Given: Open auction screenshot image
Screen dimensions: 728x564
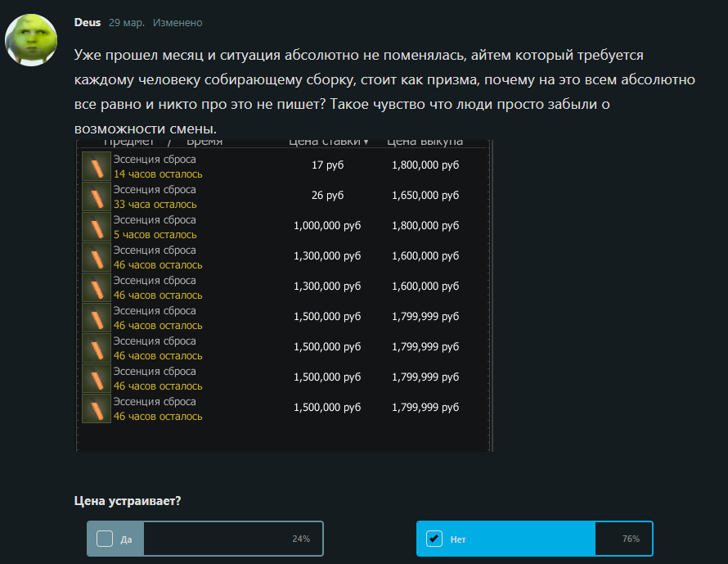Looking at the screenshot, I should (284, 296).
